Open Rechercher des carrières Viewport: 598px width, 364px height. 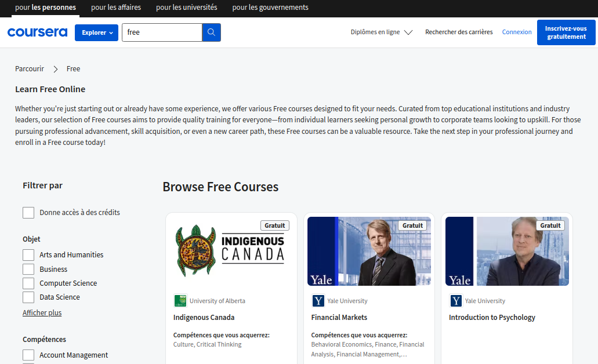[x=459, y=32]
